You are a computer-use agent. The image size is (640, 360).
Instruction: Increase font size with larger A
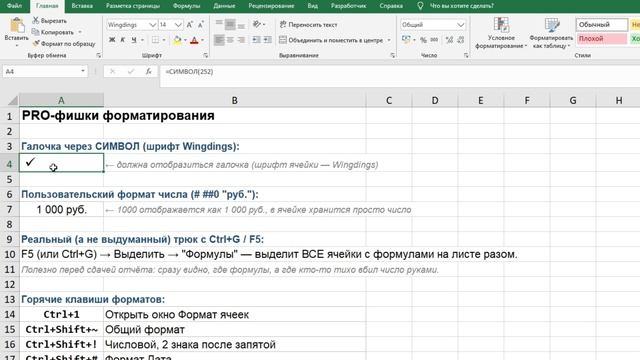tap(189, 25)
